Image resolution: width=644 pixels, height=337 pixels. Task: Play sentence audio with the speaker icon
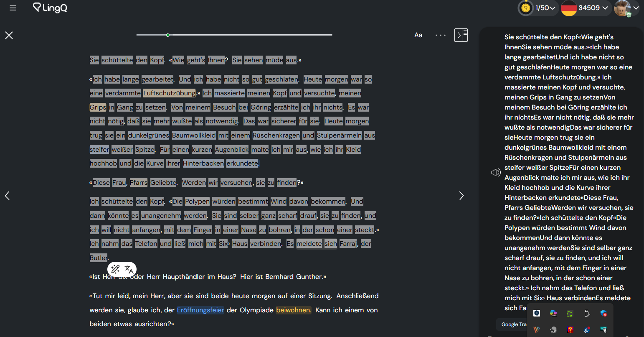[496, 173]
